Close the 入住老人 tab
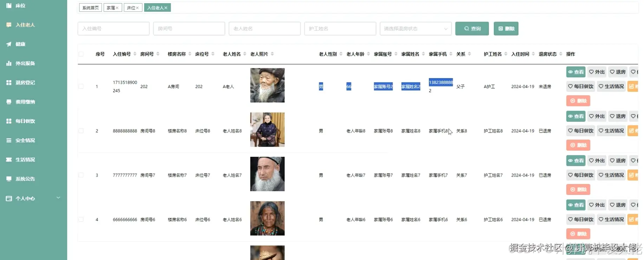The image size is (644, 260). (x=166, y=8)
